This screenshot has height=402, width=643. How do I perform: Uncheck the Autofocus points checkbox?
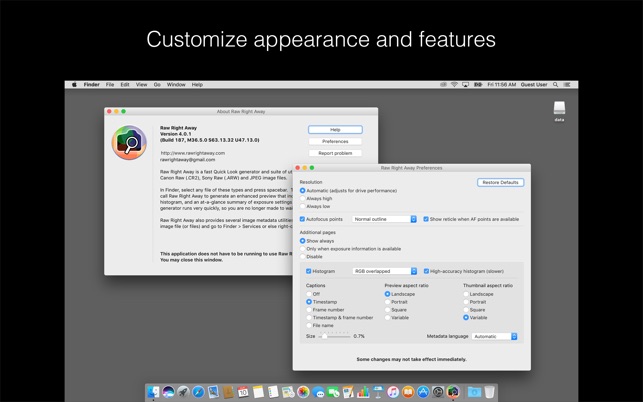point(303,219)
